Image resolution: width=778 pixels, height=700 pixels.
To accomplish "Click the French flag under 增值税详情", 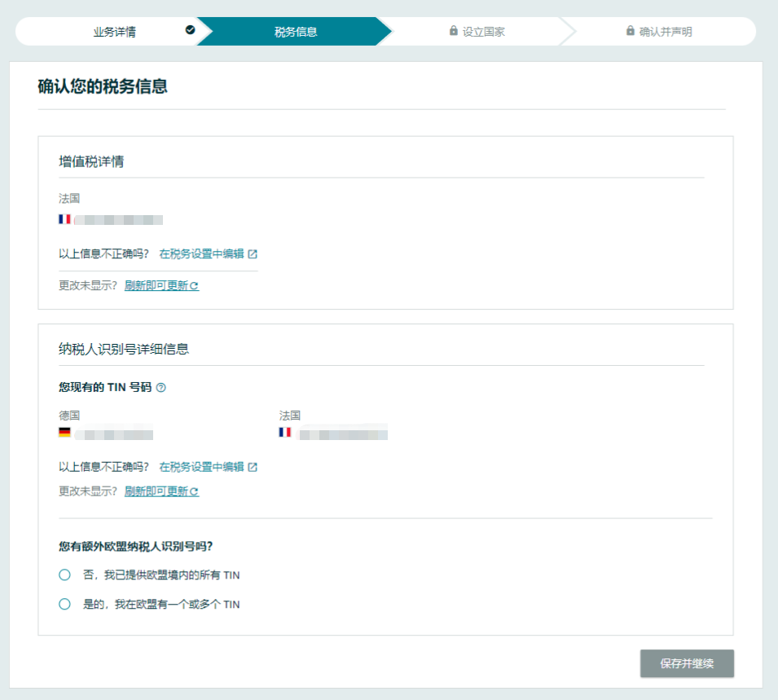I will click(64, 219).
